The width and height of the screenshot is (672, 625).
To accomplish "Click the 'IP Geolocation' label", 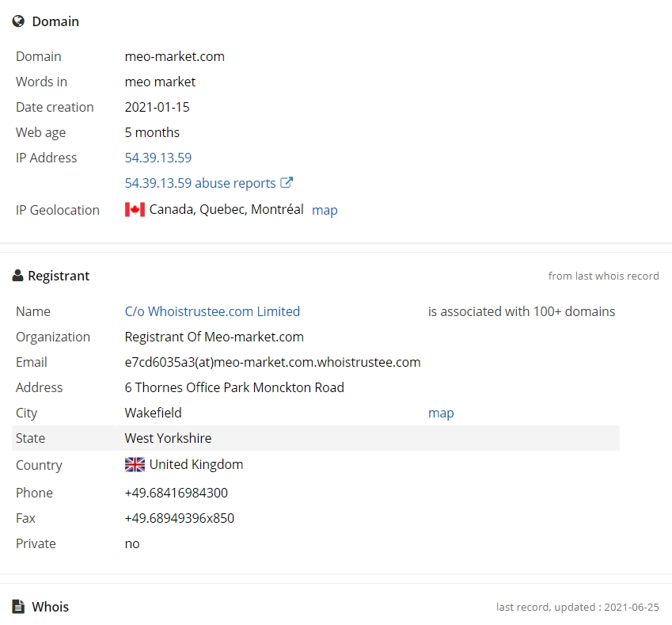I will 58,210.
